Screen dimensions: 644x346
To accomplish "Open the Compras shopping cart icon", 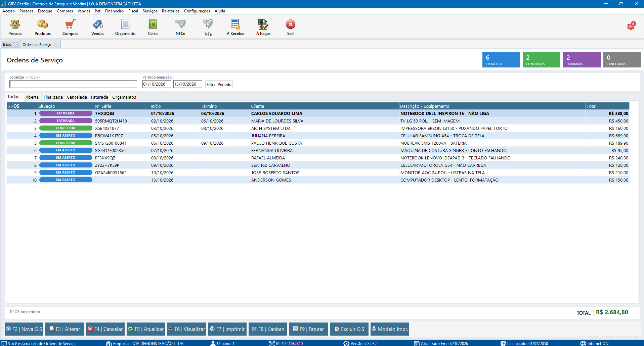I will click(x=70, y=27).
